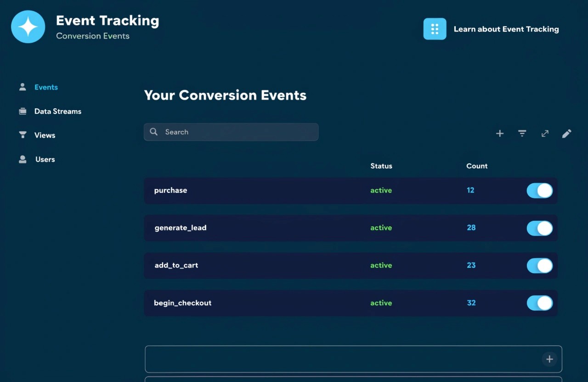Click the active status of generate_lead row

tap(381, 228)
